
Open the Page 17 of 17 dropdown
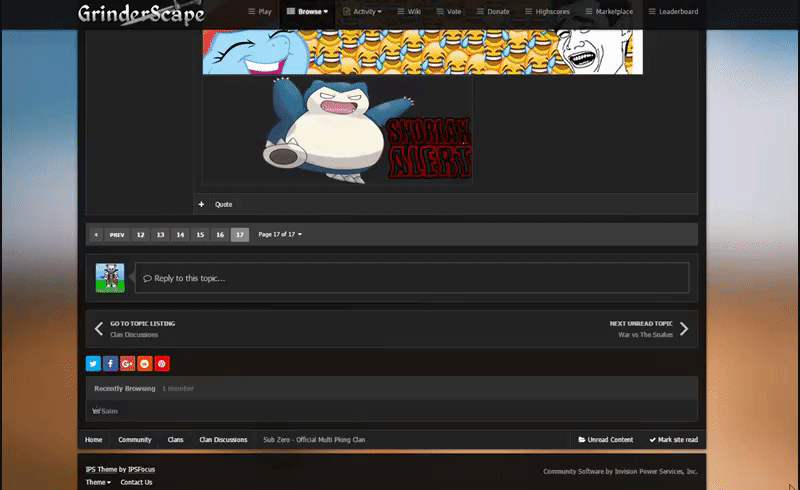280,234
